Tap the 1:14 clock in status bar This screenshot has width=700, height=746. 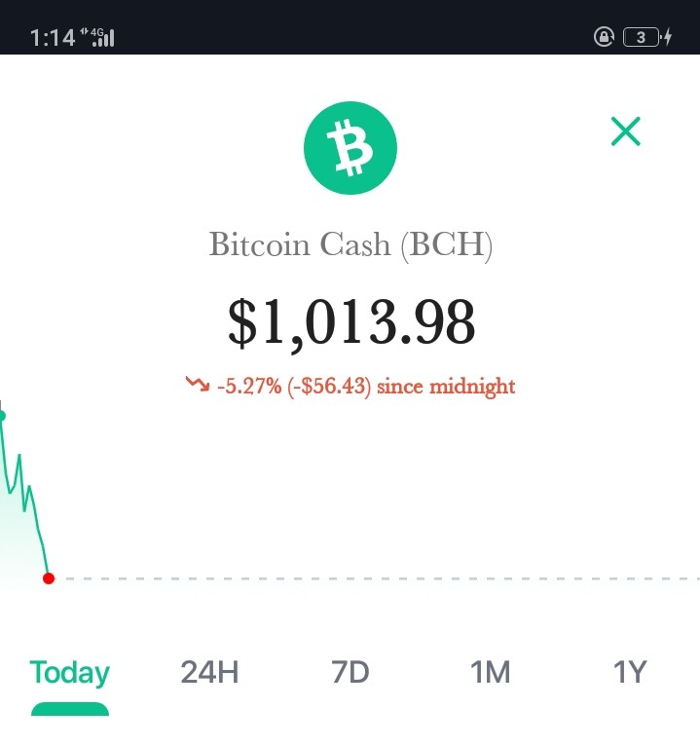pyautogui.click(x=53, y=38)
